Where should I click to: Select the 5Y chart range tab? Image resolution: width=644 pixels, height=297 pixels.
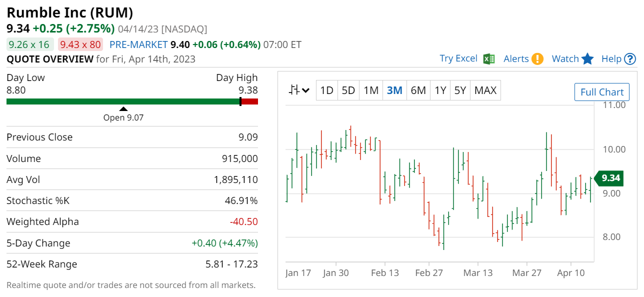(x=460, y=90)
